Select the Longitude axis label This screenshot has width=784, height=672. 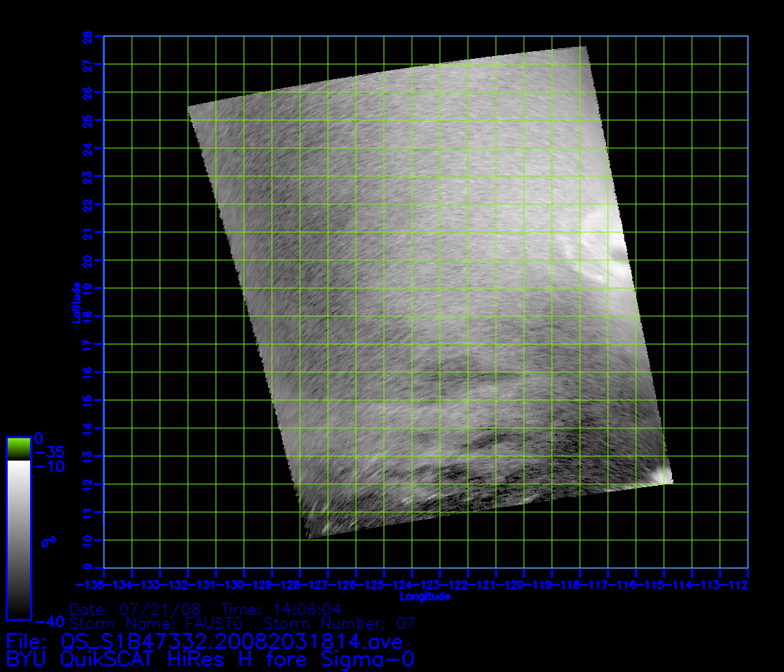(424, 597)
